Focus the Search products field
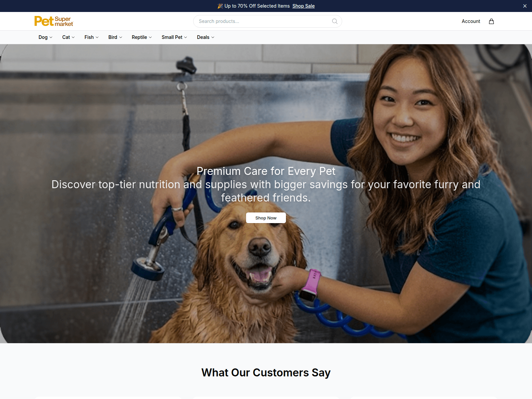Image resolution: width=532 pixels, height=399 pixels. [x=268, y=21]
